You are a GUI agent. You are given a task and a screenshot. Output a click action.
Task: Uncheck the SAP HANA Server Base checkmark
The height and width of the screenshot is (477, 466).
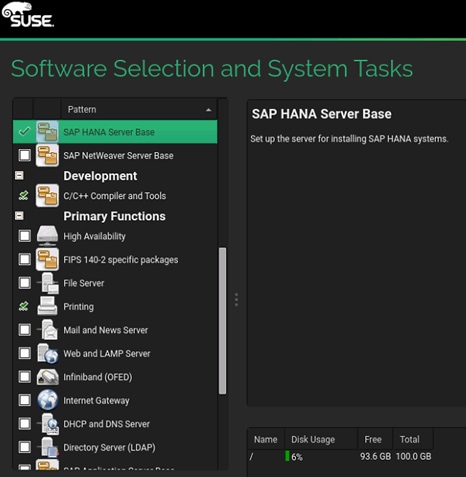(x=24, y=132)
